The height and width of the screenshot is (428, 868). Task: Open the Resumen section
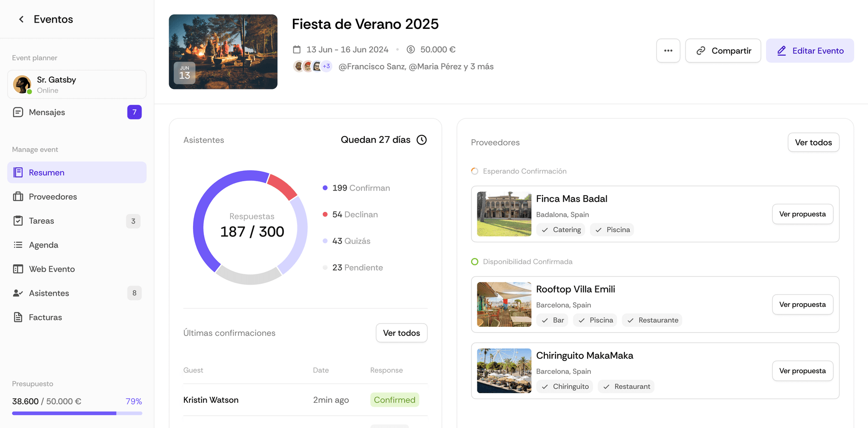[x=77, y=172]
